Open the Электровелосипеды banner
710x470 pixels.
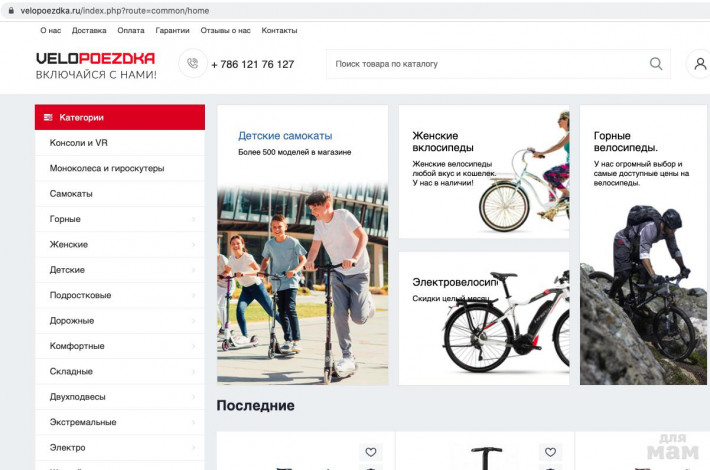(x=483, y=318)
